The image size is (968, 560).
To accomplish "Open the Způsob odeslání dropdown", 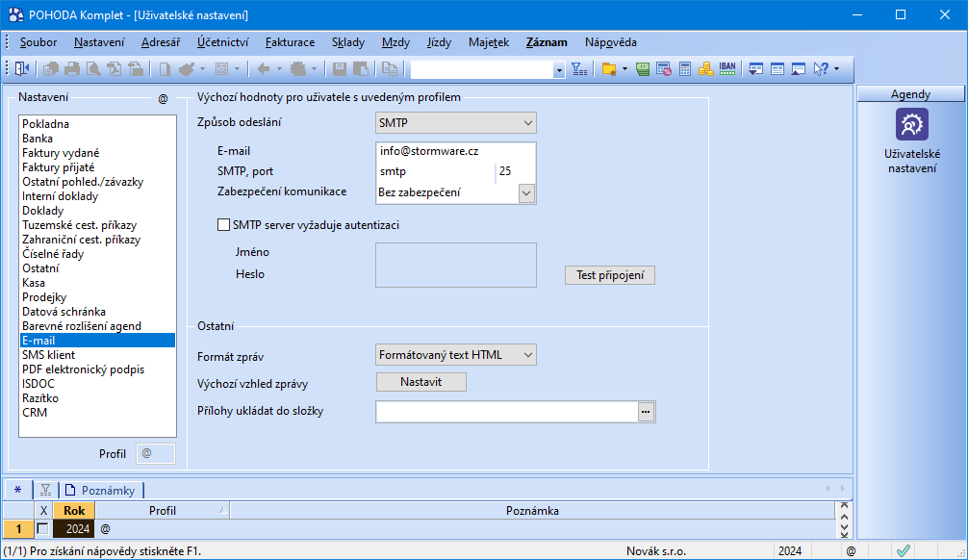I will click(x=455, y=123).
